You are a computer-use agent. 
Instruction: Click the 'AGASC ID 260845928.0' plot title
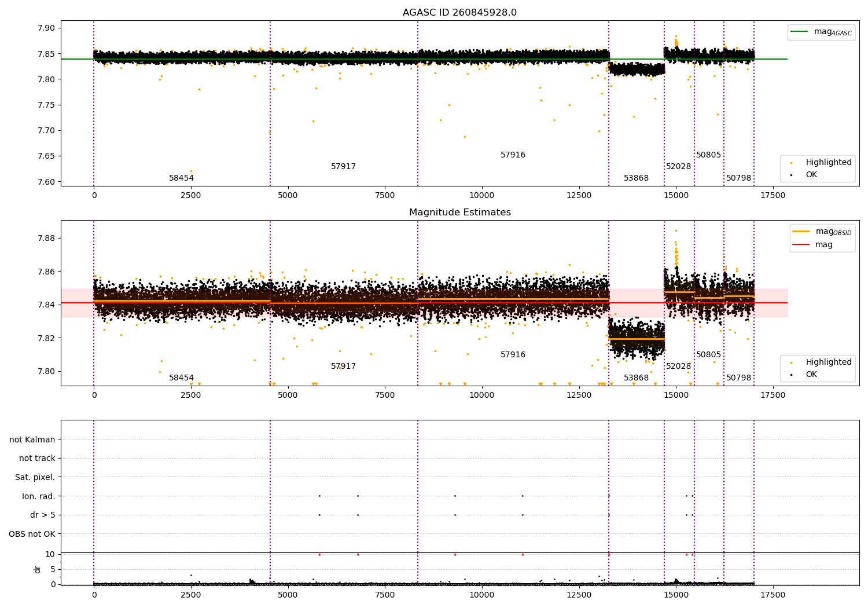[x=459, y=13]
